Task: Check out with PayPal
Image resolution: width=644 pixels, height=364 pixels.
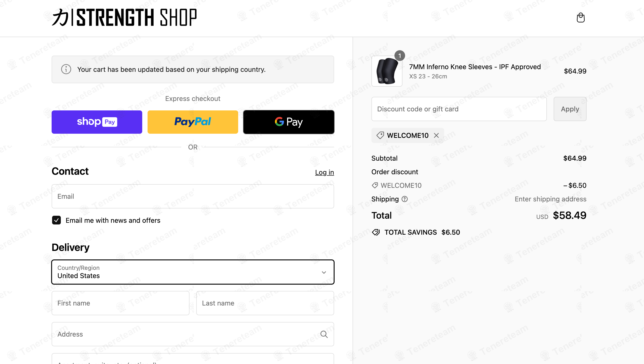Action: pos(193,122)
